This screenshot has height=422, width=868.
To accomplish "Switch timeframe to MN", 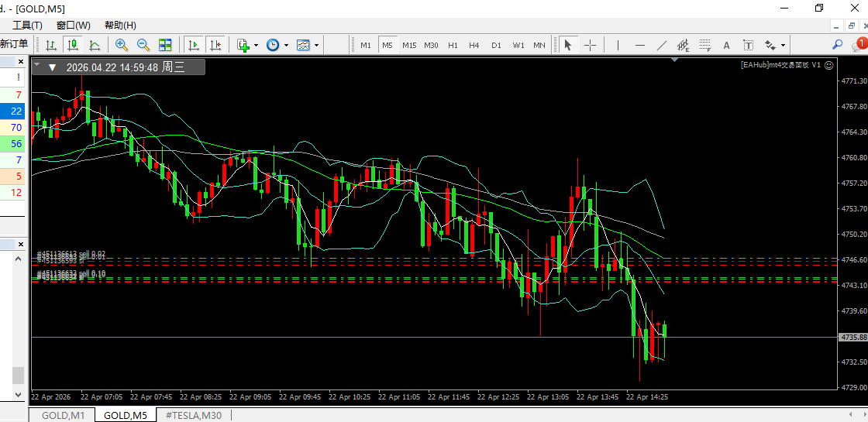I will click(x=539, y=46).
